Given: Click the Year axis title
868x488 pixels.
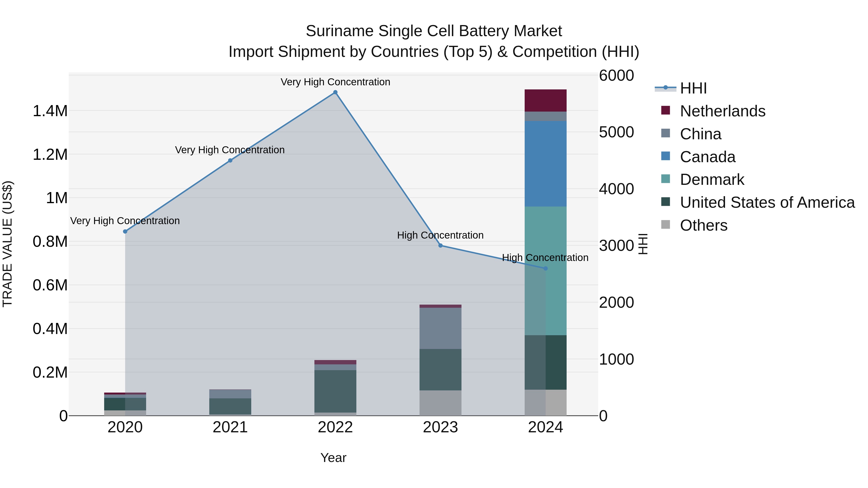Looking at the screenshot, I should click(333, 458).
